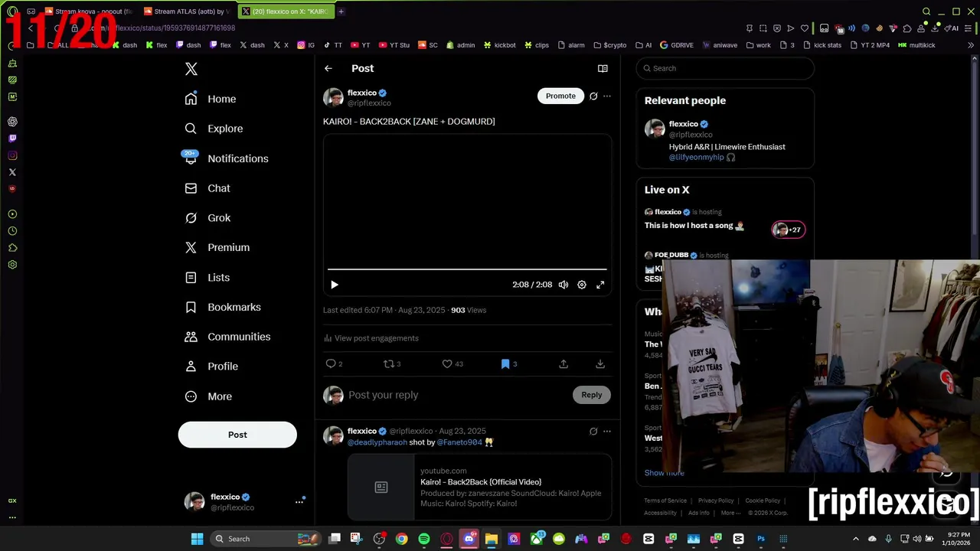Open more options on the Aug 23 reply
Viewport: 980px width, 551px height.
click(607, 431)
